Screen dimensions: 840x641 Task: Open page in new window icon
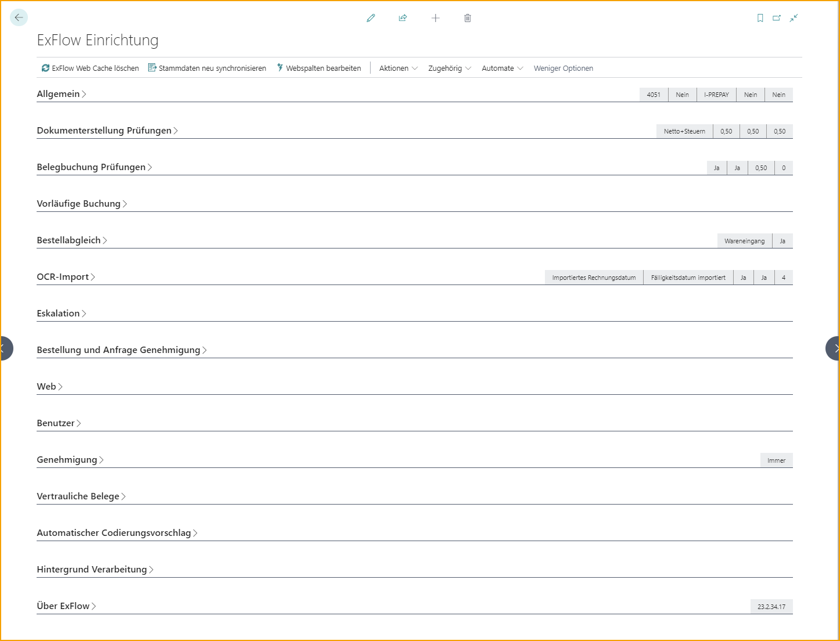(x=777, y=18)
